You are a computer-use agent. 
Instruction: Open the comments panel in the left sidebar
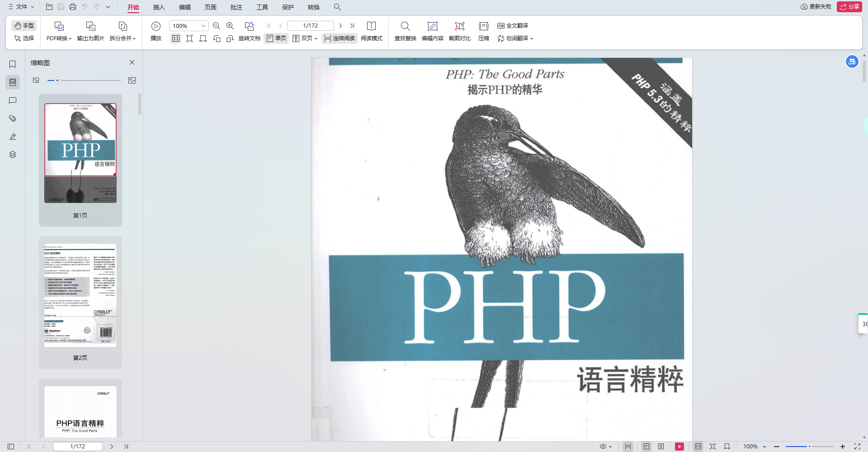13,100
